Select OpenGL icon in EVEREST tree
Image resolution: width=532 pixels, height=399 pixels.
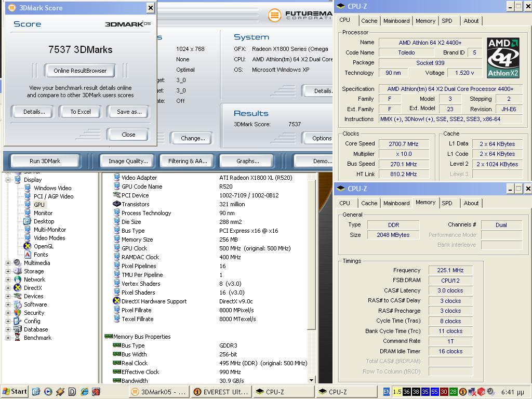click(28, 246)
